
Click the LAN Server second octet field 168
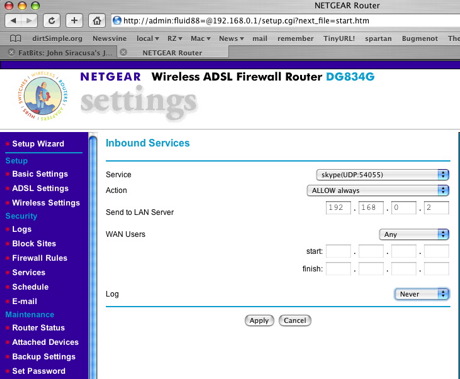(371, 207)
